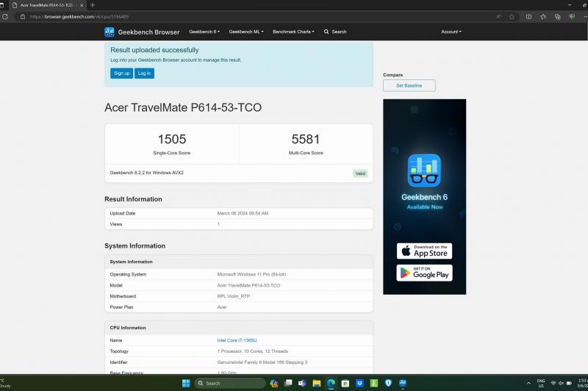
Task: Open the Account menu
Action: pyautogui.click(x=451, y=32)
